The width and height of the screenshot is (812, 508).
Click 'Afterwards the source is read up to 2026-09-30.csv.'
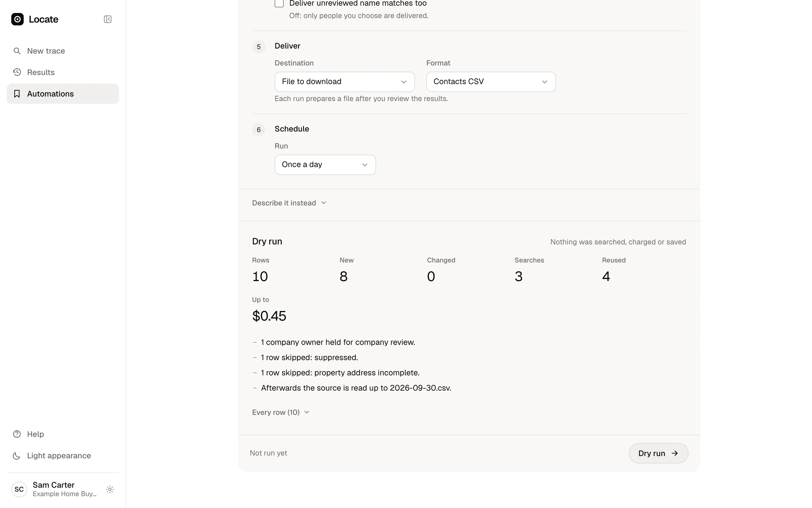pos(356,388)
